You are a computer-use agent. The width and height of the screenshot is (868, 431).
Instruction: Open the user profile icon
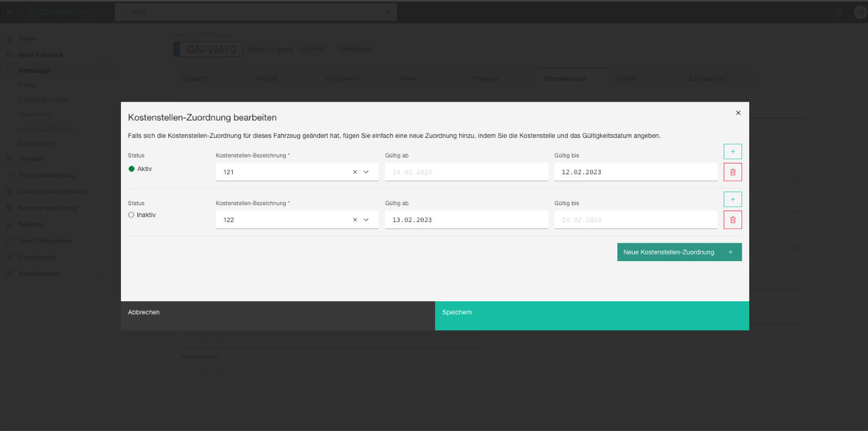860,12
